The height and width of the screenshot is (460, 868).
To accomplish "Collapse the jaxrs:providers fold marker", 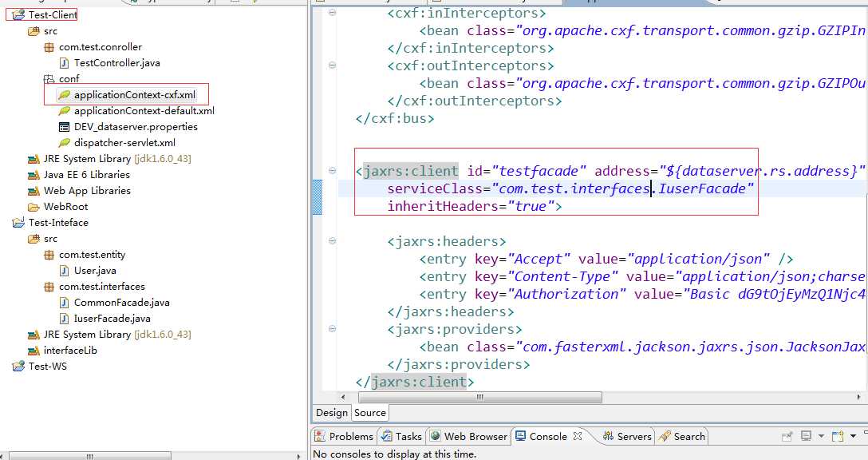I will (x=332, y=329).
